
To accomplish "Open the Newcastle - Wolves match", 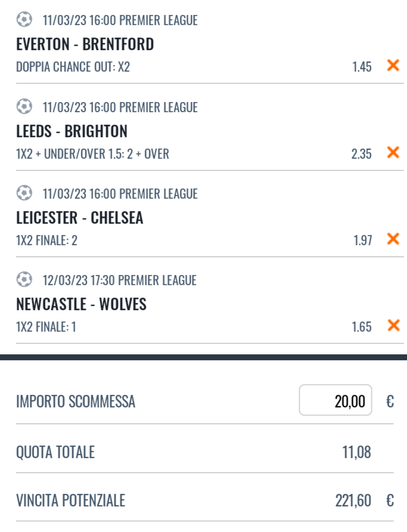I will pos(81,305).
